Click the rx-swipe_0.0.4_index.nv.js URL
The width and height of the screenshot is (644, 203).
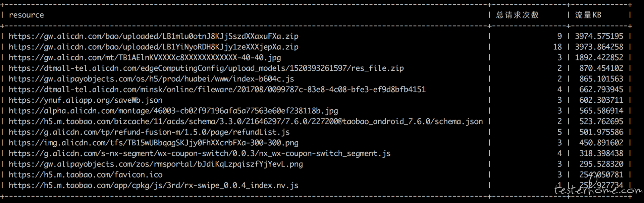click(153, 186)
